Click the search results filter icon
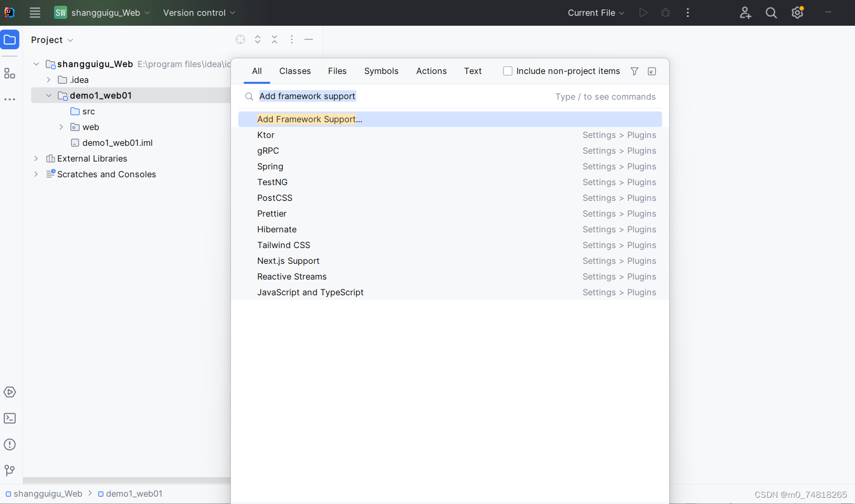Viewport: 855px width, 504px height. (x=635, y=71)
